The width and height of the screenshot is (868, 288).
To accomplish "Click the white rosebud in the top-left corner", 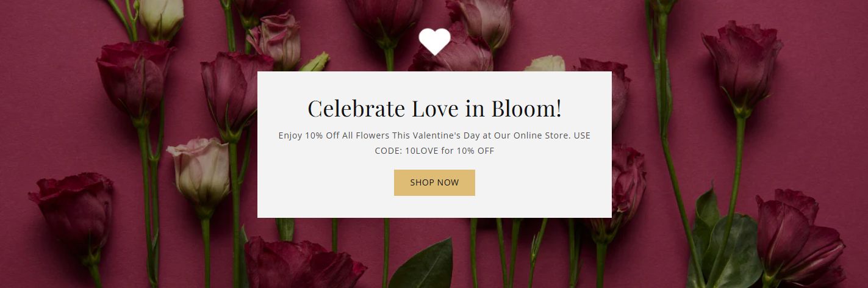I will click(160, 16).
